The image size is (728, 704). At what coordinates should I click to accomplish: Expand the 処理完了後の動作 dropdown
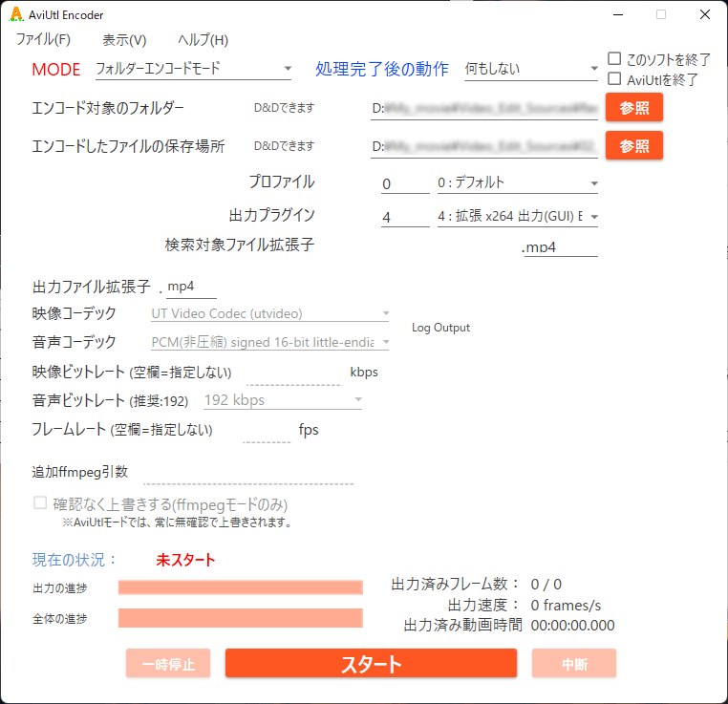tap(530, 69)
